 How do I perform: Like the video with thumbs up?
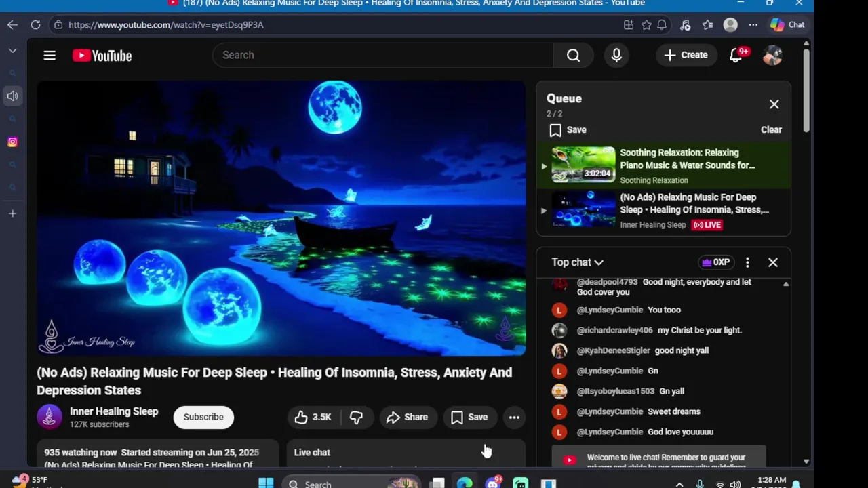click(x=313, y=418)
